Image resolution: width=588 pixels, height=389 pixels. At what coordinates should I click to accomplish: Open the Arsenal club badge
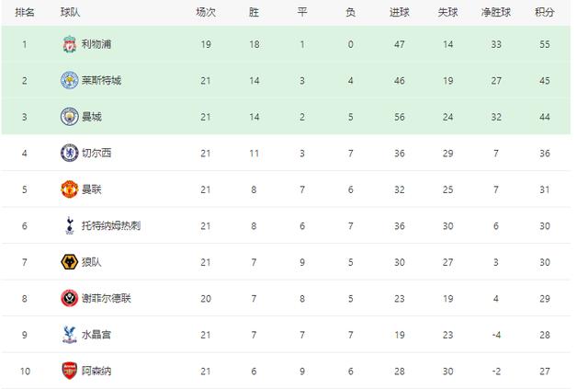pyautogui.click(x=69, y=371)
